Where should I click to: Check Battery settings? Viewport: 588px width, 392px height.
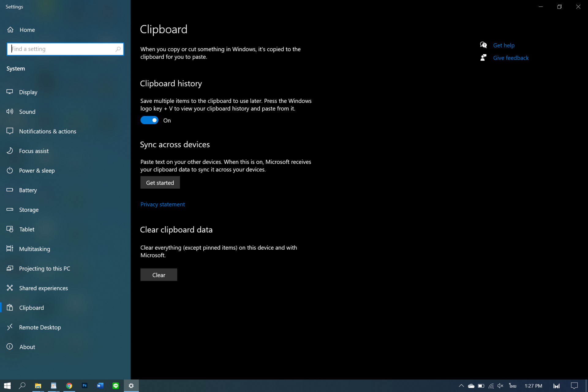tap(28, 190)
